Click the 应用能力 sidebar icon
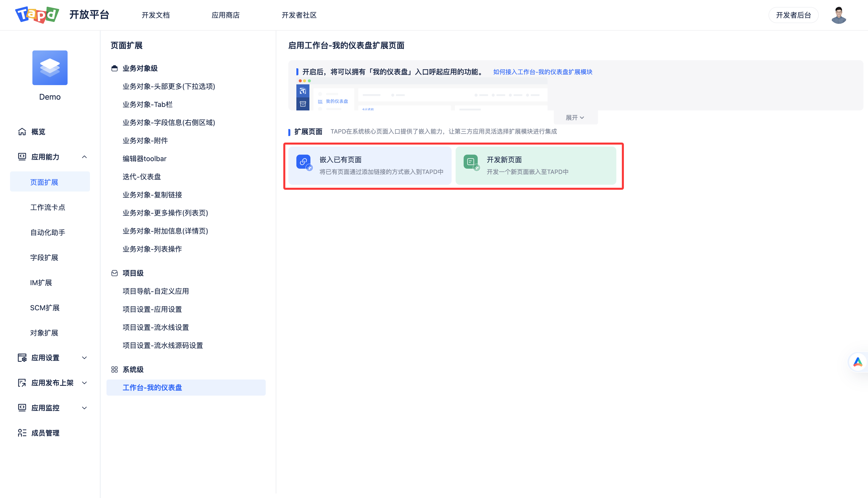The height and width of the screenshot is (498, 868). tap(22, 157)
